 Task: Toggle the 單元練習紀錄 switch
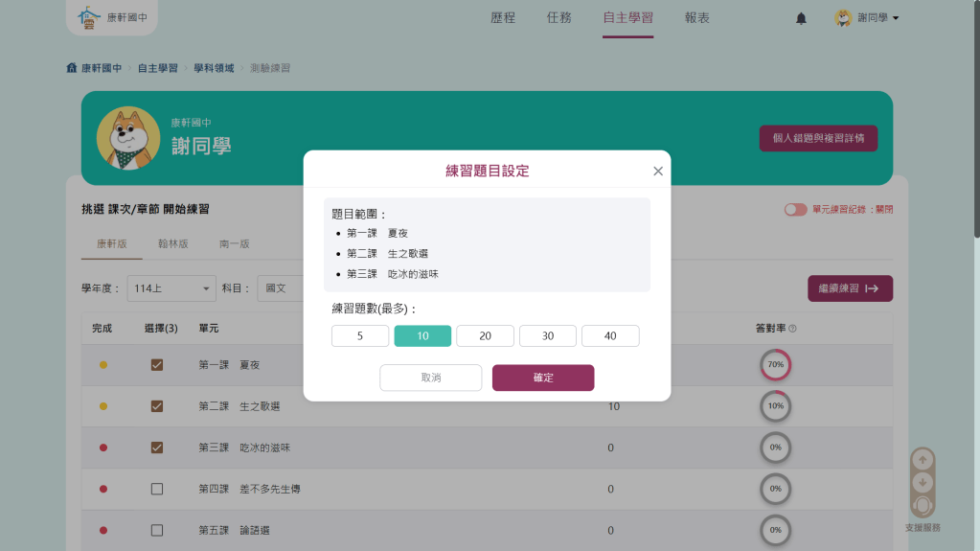(x=795, y=210)
